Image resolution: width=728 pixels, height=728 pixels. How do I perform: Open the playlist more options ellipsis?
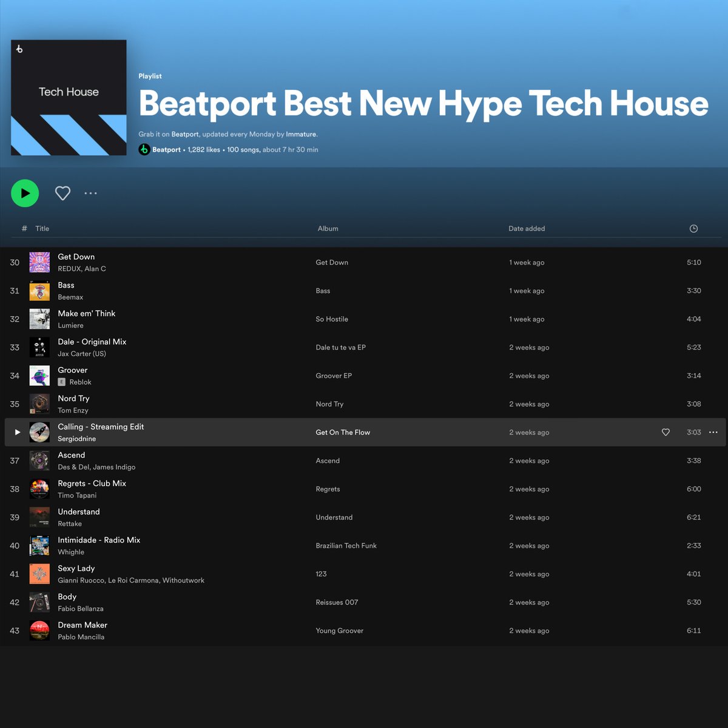point(90,194)
